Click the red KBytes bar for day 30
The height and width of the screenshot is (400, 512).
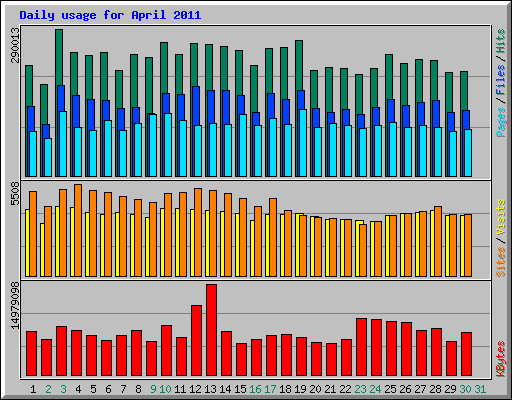[466, 354]
